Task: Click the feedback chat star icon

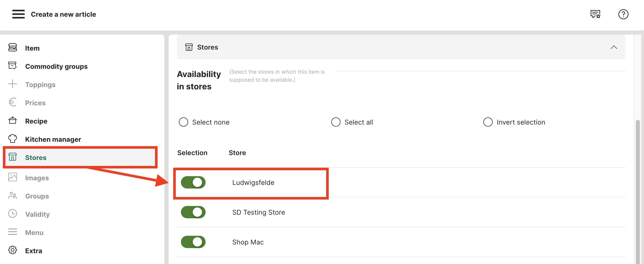Action: click(595, 14)
